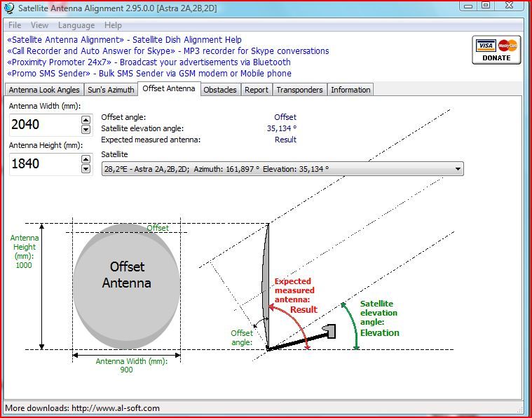Increase Antenna Height with up arrow

tap(86, 159)
